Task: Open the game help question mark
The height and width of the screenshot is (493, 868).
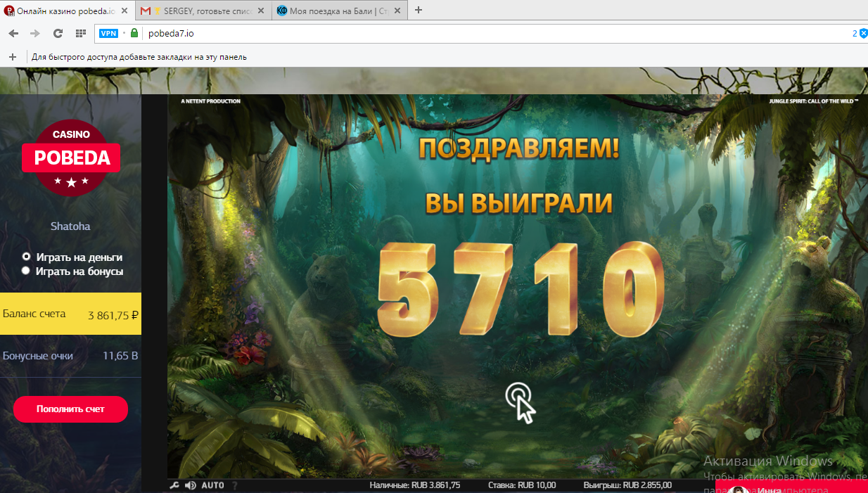Action: pyautogui.click(x=235, y=485)
